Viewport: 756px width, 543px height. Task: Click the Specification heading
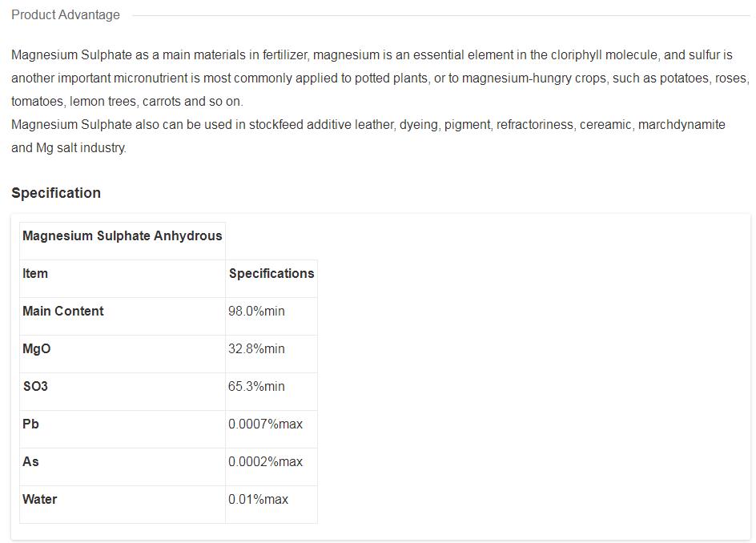(56, 193)
